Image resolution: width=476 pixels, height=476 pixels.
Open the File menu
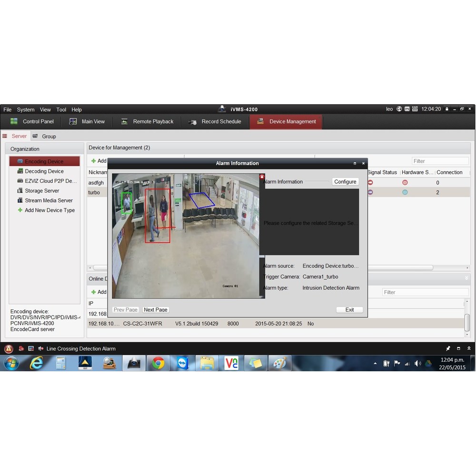[x=7, y=109]
